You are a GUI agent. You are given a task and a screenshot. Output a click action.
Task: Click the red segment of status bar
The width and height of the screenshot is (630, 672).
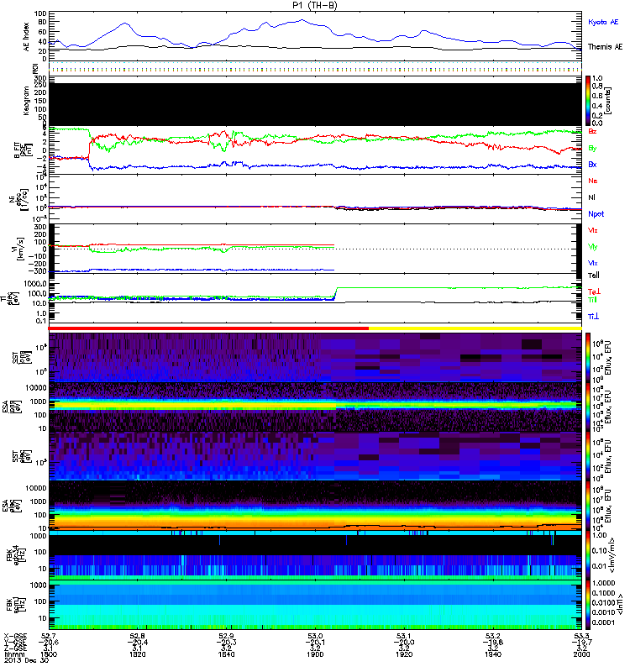pos(208,328)
